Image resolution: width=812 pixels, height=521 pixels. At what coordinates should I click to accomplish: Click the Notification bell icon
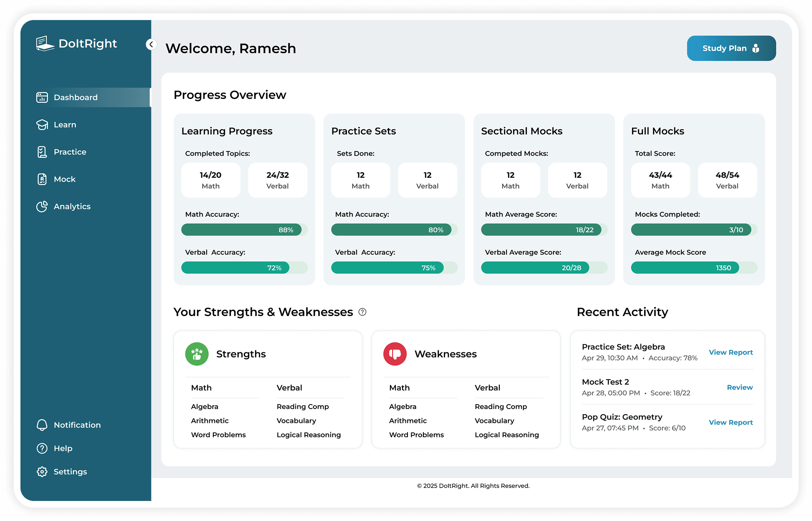point(42,425)
